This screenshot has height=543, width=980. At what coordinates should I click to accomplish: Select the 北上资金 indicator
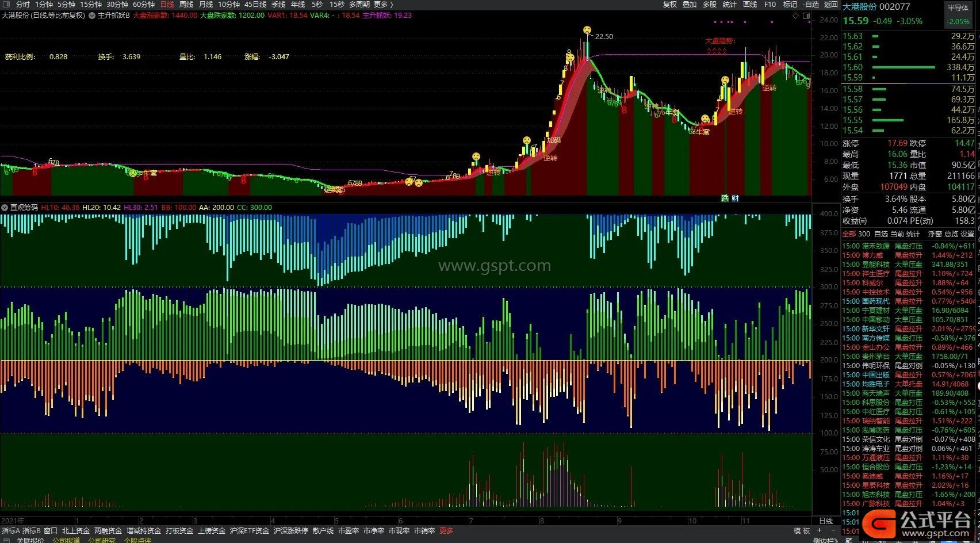pyautogui.click(x=76, y=531)
